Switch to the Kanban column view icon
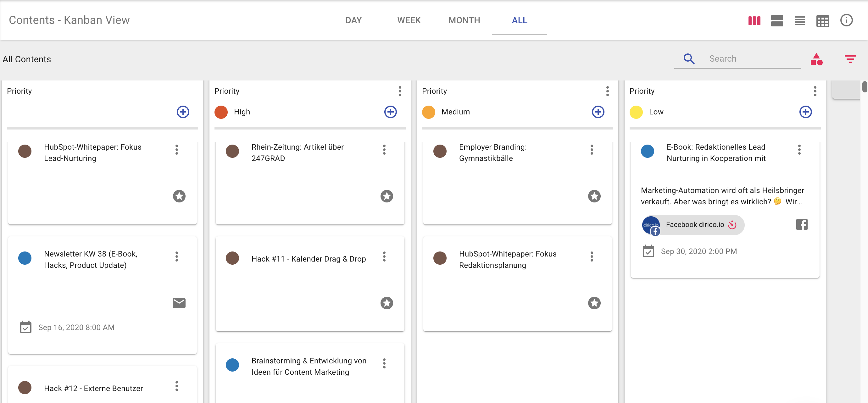The width and height of the screenshot is (868, 403). pos(754,20)
